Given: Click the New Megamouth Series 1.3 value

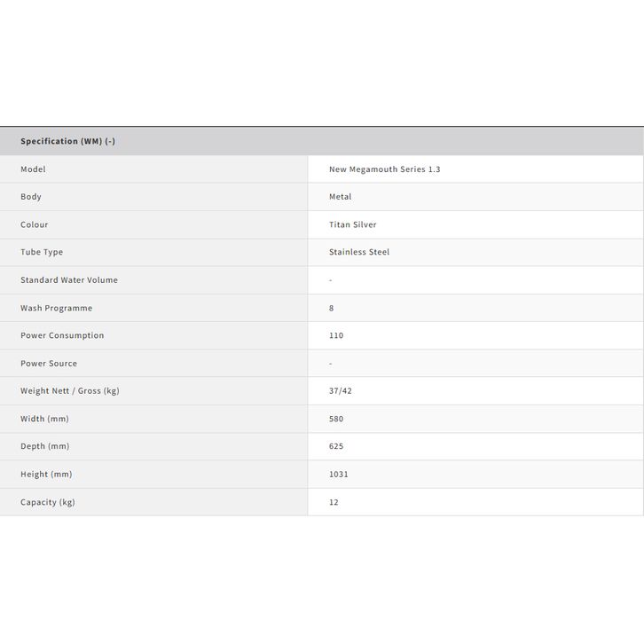Looking at the screenshot, I should tap(384, 169).
